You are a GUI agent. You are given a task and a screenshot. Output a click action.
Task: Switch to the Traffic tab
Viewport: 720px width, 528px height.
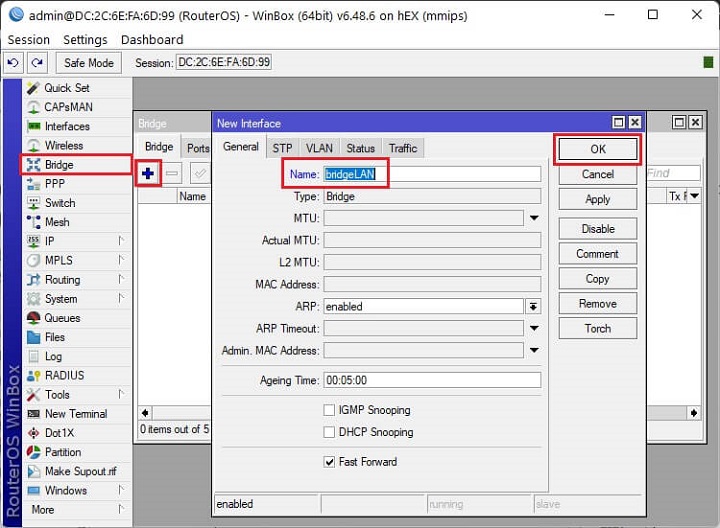(x=403, y=148)
